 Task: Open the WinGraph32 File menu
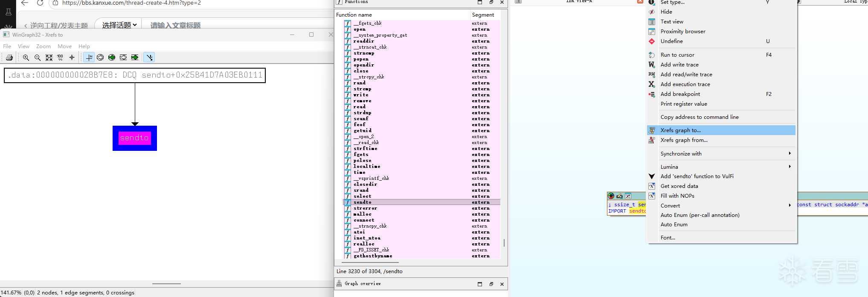pyautogui.click(x=7, y=46)
